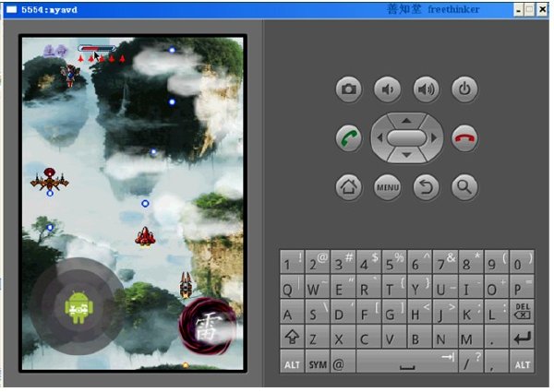The height and width of the screenshot is (392, 554).
Task: Click the W key
Action: [318, 287]
